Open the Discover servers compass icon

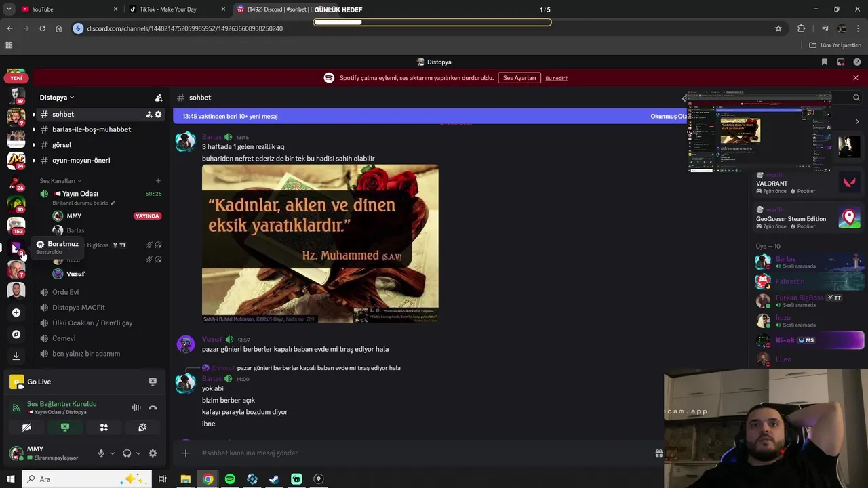(x=16, y=334)
